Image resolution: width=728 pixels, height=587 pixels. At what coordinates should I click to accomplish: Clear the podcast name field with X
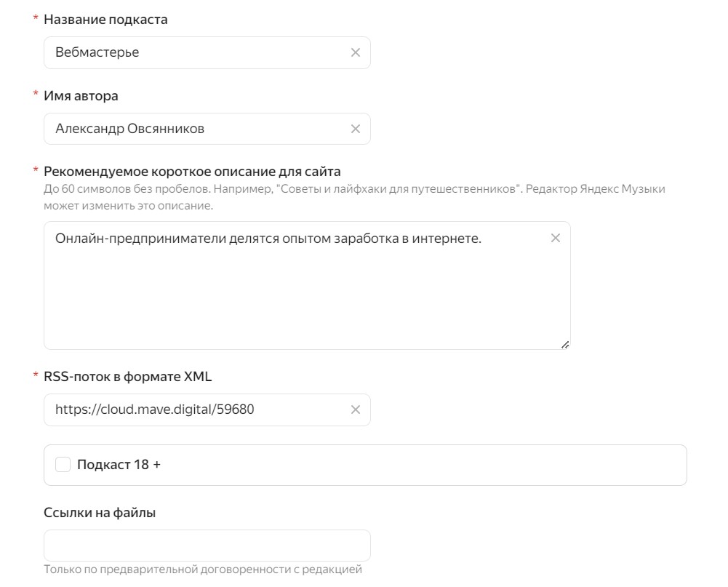356,52
